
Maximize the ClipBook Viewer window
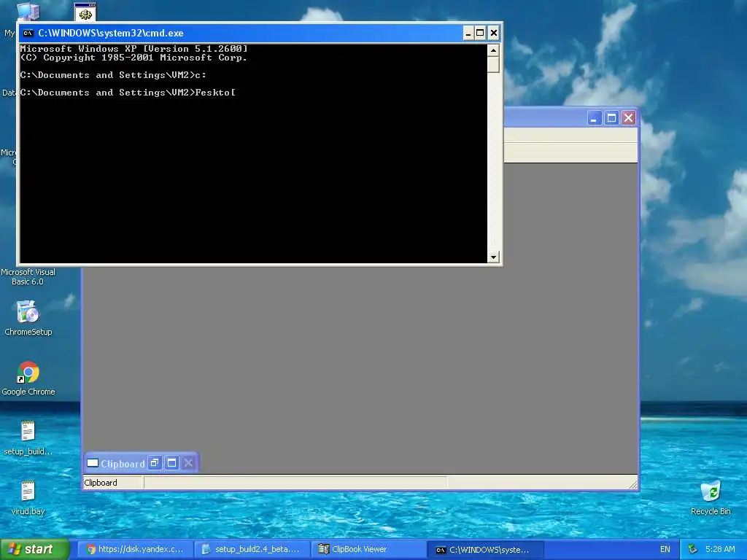pos(612,118)
